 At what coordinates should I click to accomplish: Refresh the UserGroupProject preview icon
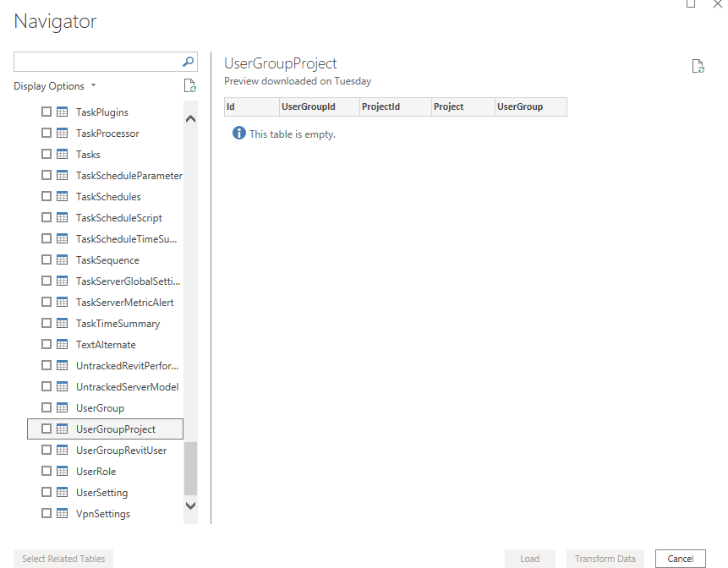click(698, 67)
